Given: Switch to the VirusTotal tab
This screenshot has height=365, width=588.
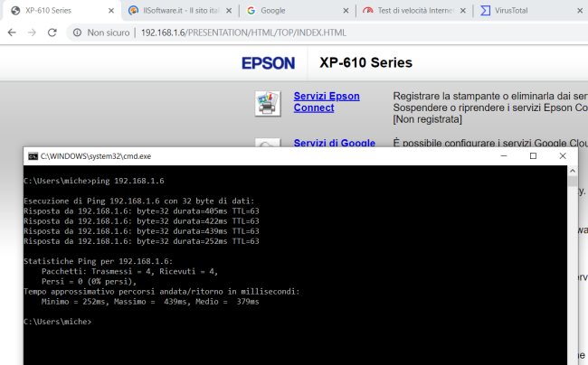Looking at the screenshot, I should [531, 11].
